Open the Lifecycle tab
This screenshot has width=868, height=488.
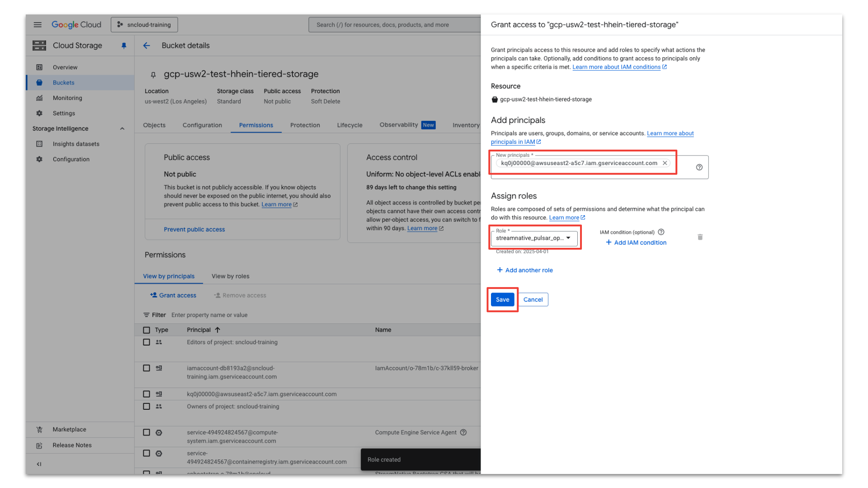pyautogui.click(x=349, y=125)
